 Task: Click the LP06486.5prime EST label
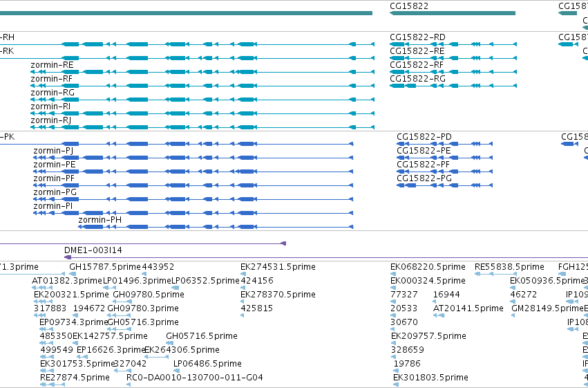point(207,364)
